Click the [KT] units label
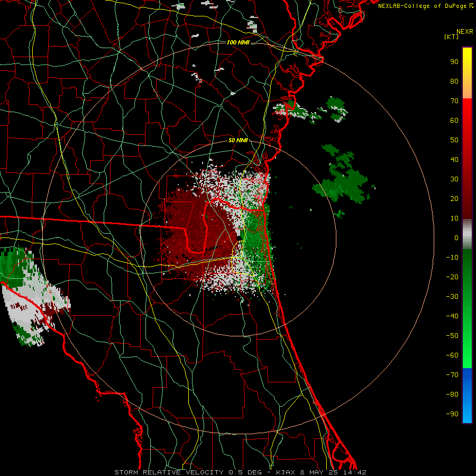Image resolution: width=476 pixels, height=476 pixels. [452, 36]
